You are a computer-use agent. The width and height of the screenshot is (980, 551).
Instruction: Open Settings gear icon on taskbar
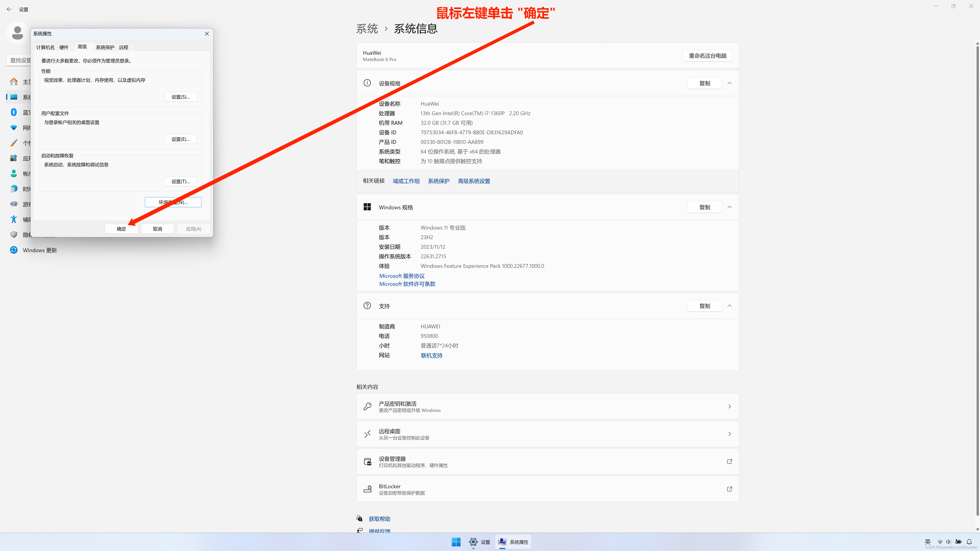pyautogui.click(x=473, y=542)
